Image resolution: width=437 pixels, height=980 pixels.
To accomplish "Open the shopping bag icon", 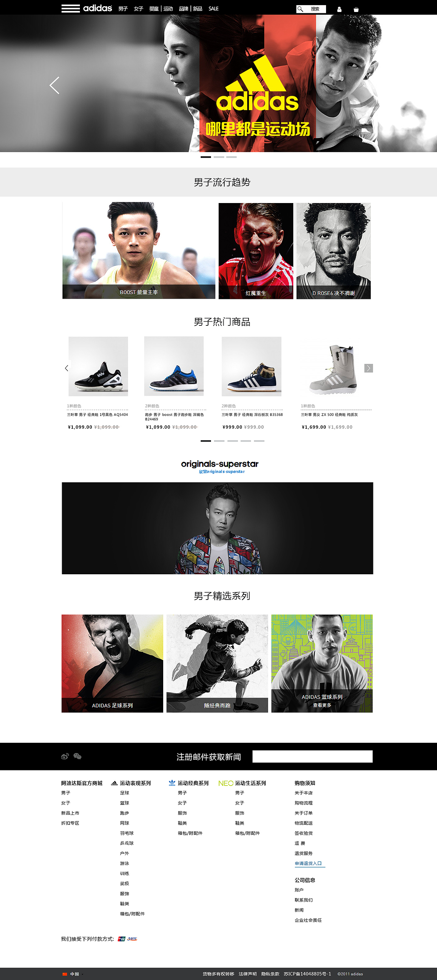I will (356, 9).
